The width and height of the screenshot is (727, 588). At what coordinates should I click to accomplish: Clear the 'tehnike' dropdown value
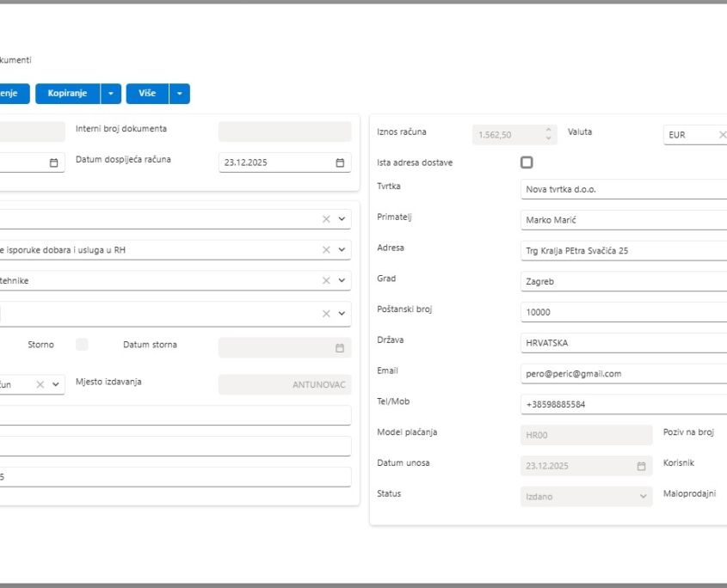coord(326,281)
